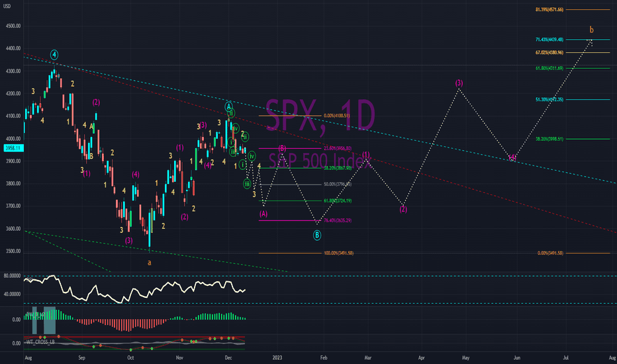The height and width of the screenshot is (364, 617).
Task: Select the 51.30%(4172.35) Fibonacci label
Action: pos(549,99)
